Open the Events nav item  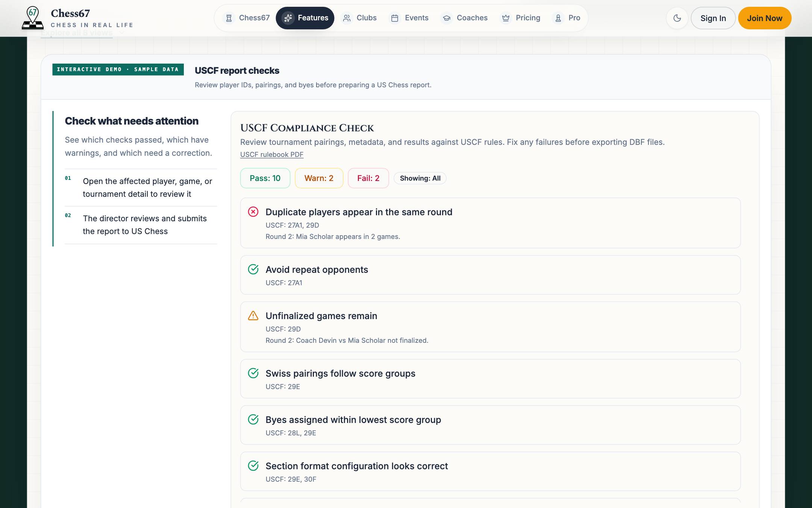click(x=410, y=18)
